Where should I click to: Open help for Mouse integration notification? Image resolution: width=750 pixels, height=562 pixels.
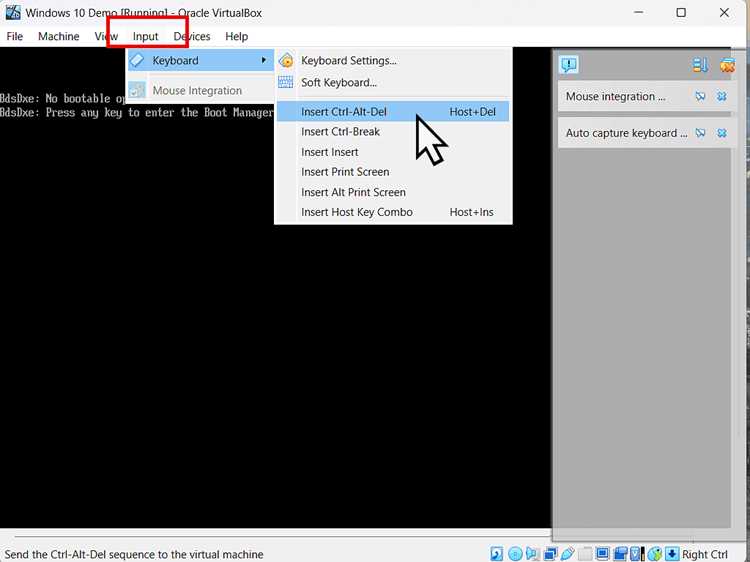[x=700, y=96]
